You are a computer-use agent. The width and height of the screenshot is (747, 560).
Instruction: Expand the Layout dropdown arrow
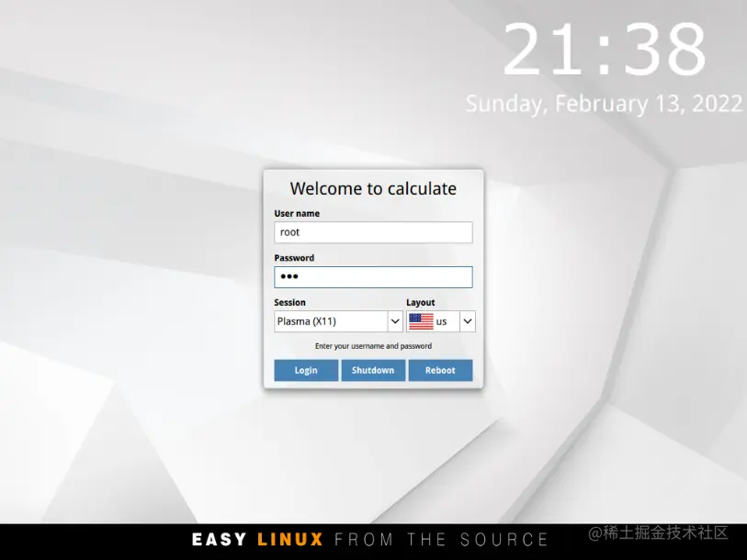(468, 321)
